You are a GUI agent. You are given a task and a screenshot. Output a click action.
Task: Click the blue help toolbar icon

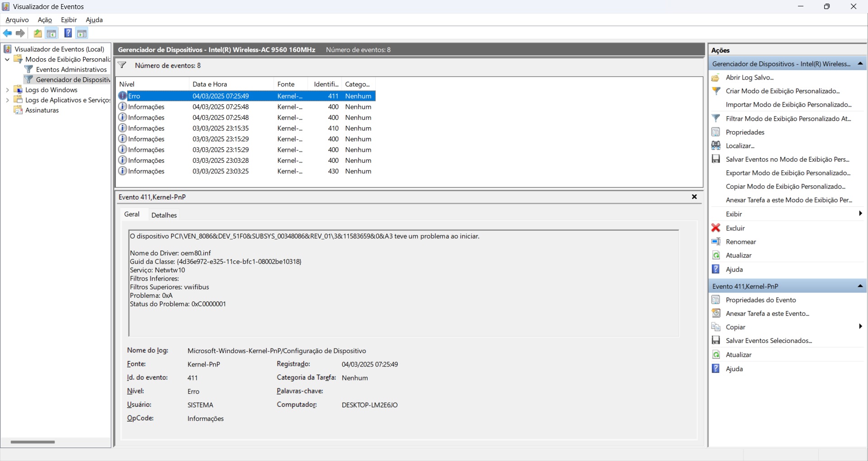68,33
